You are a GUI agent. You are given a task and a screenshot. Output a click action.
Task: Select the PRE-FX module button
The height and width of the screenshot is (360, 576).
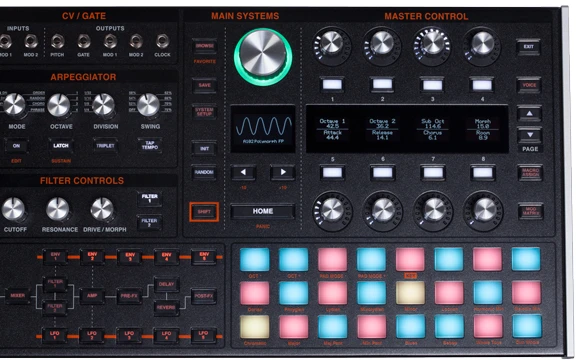(x=129, y=296)
